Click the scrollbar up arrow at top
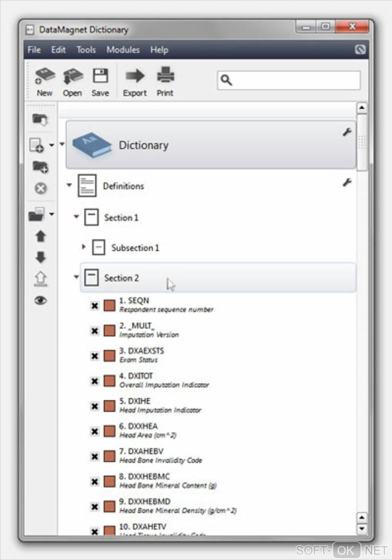The width and height of the screenshot is (392, 560). pyautogui.click(x=362, y=108)
